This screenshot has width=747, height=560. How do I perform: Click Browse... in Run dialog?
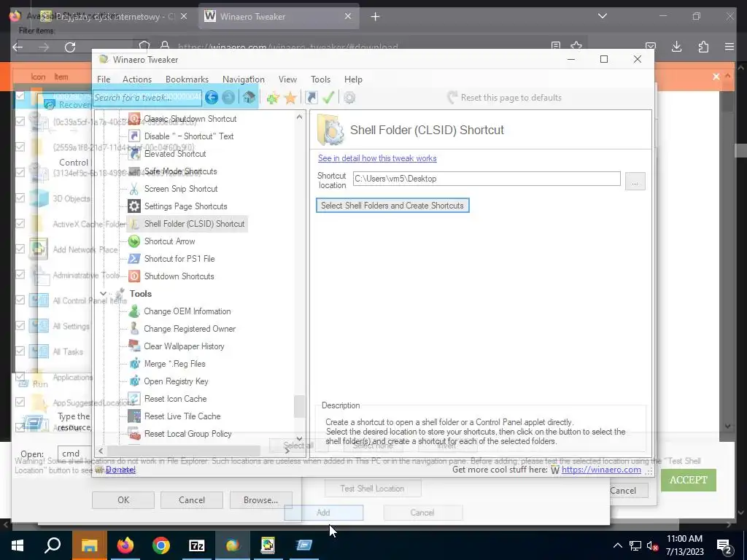260,500
